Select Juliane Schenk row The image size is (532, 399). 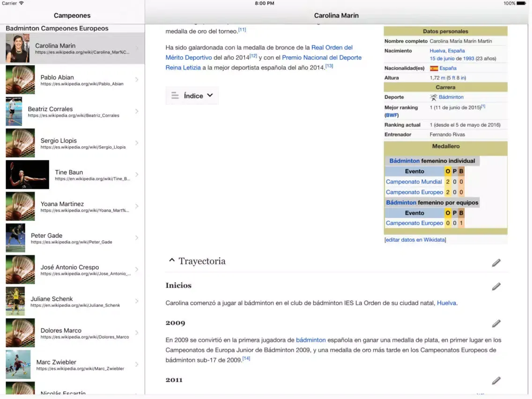tap(72, 301)
